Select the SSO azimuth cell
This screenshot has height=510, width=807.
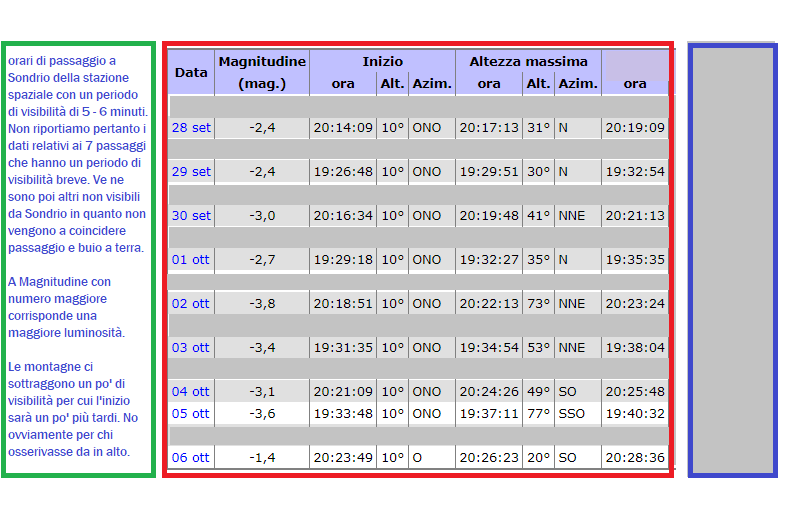pyautogui.click(x=578, y=414)
